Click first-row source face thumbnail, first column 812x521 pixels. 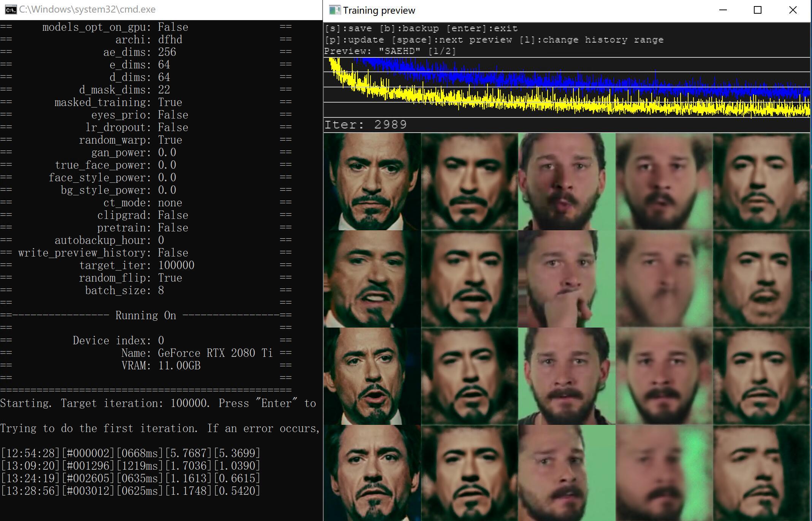(x=372, y=182)
